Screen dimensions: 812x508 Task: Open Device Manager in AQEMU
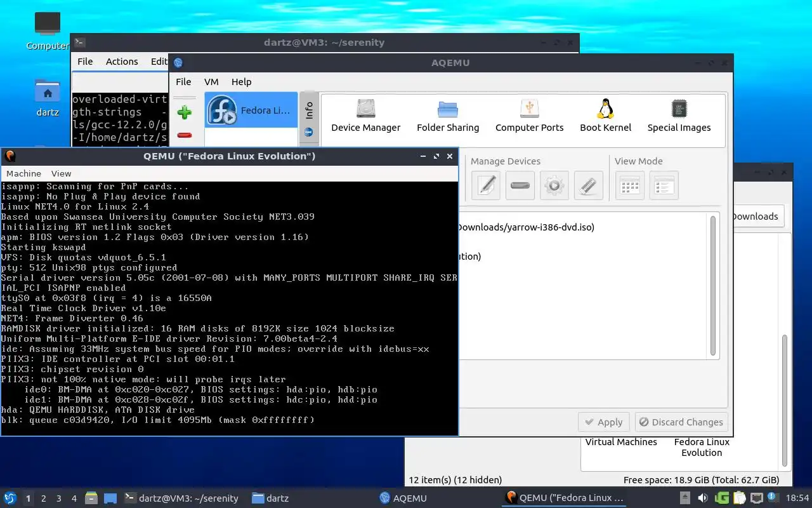[365, 116]
